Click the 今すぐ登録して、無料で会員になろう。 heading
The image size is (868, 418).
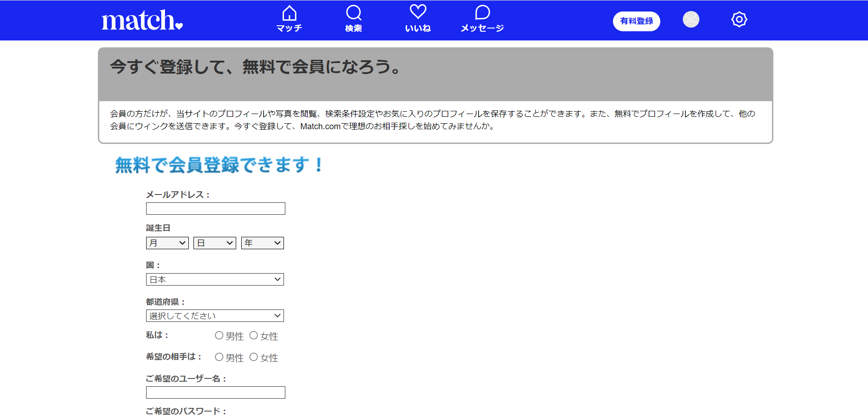point(255,67)
